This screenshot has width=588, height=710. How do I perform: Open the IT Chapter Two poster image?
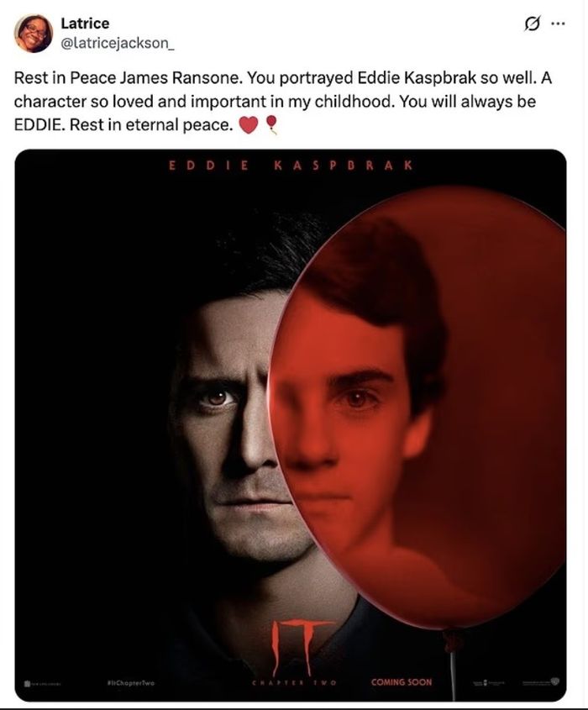pyautogui.click(x=291, y=425)
